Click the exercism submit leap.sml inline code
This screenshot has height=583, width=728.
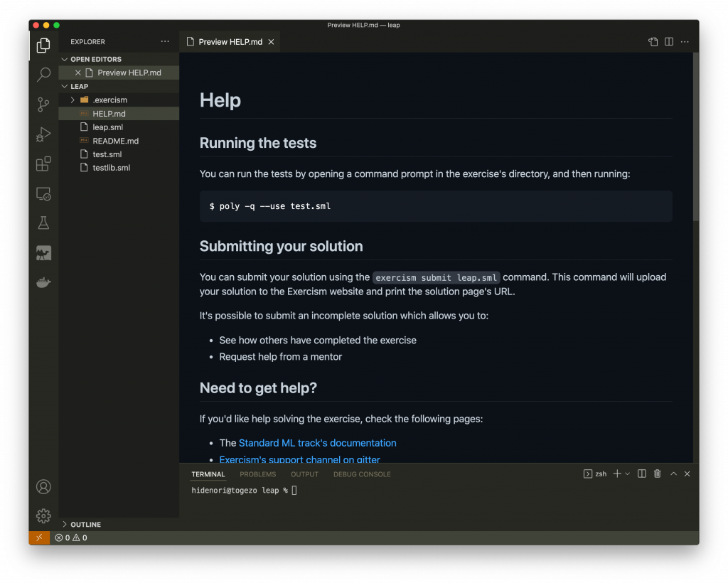point(436,277)
